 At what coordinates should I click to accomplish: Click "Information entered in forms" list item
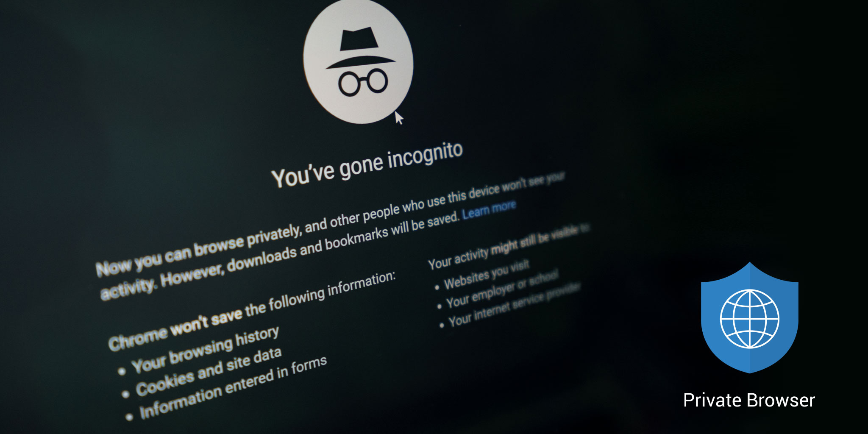[x=233, y=387]
